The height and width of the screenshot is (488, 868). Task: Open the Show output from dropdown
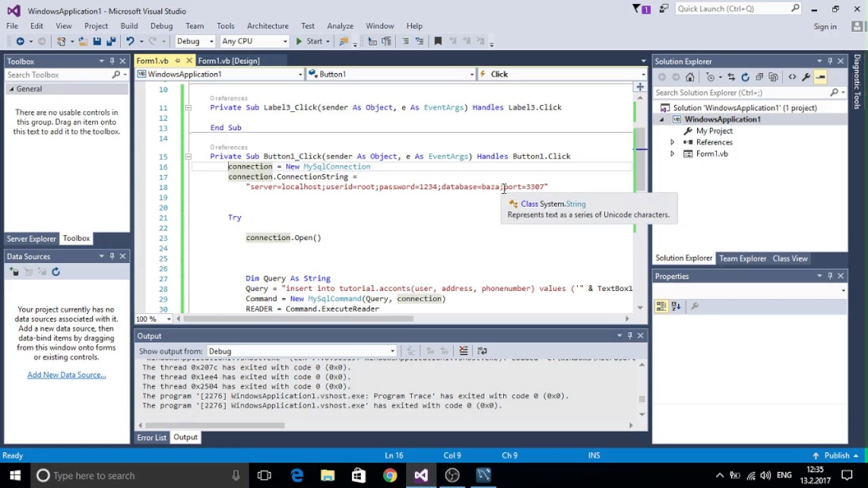coord(301,351)
